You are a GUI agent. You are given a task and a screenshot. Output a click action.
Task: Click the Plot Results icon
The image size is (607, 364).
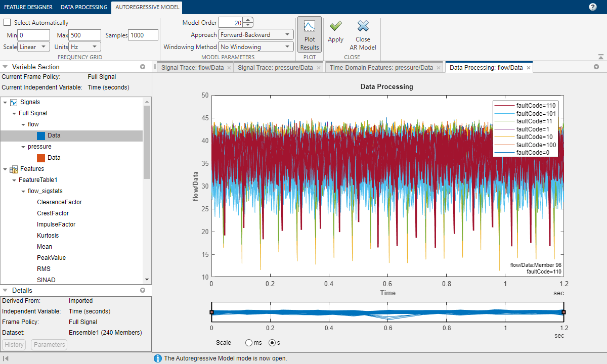(x=310, y=26)
